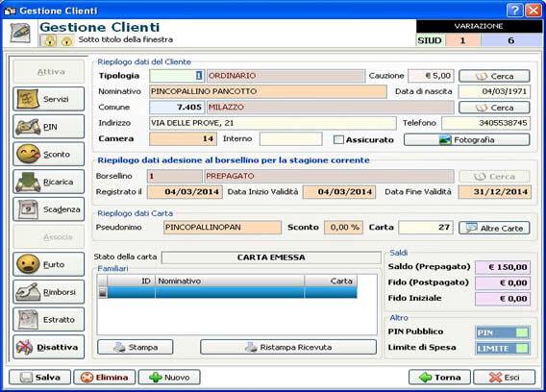Open Sconto via the smiley face icon
Image resolution: width=546 pixels, height=392 pixels.
tap(49, 155)
